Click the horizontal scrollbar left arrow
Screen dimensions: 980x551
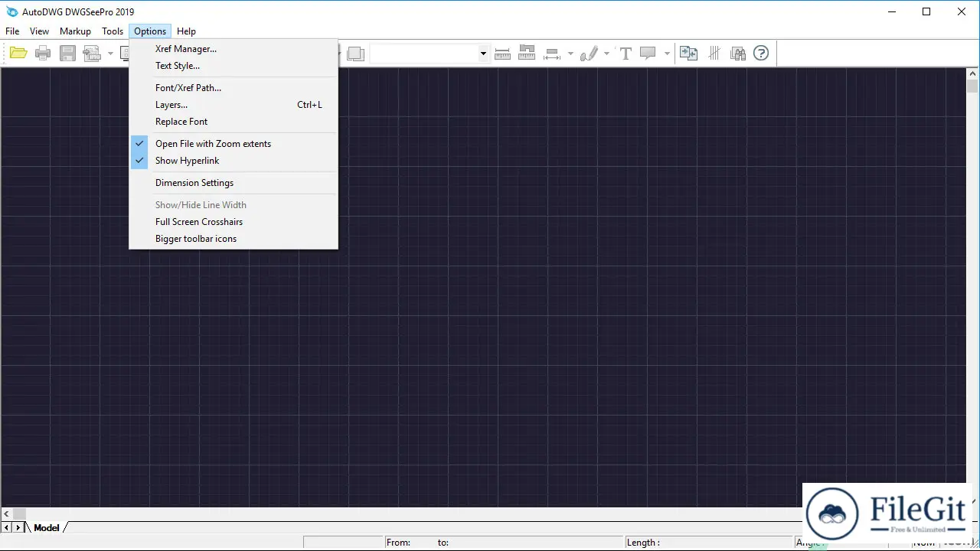coord(7,514)
